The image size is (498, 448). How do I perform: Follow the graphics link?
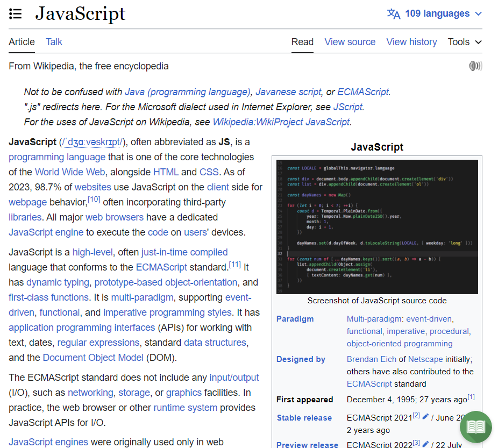184,393
